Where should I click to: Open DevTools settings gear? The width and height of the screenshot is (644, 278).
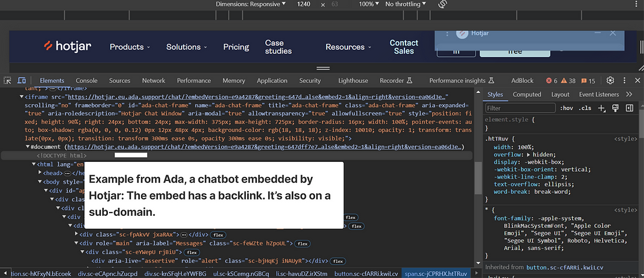point(610,81)
